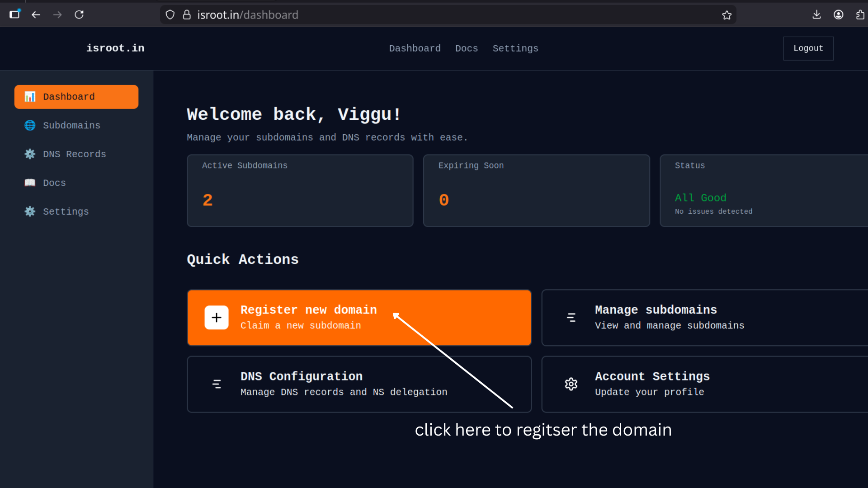Screen dimensions: 868x488
Task: Reload the page with the refresh icon
Action: click(79, 15)
